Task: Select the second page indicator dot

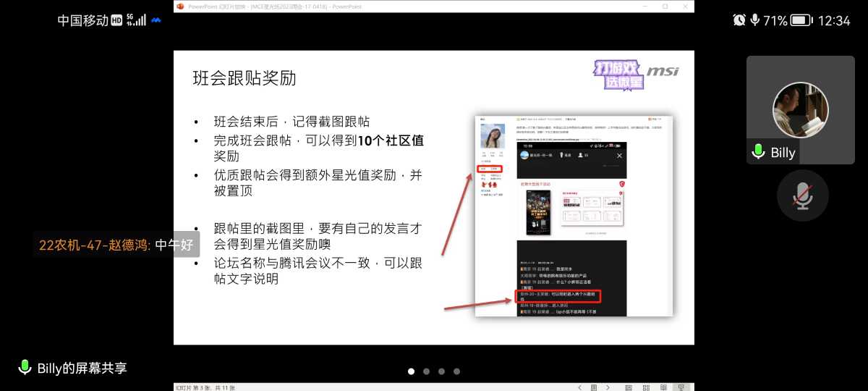Action: [x=427, y=371]
